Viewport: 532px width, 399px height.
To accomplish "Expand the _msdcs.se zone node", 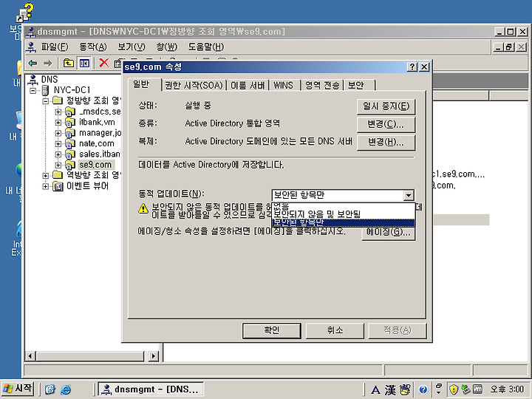I will [58, 112].
